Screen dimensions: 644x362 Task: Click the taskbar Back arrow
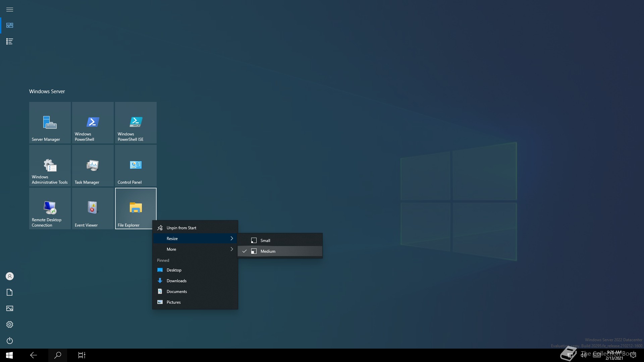click(x=34, y=355)
